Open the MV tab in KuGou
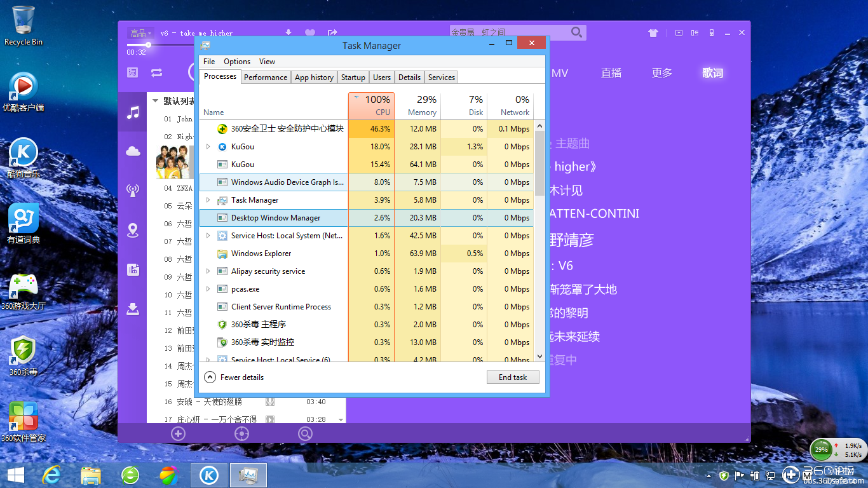868x488 pixels. (x=560, y=73)
